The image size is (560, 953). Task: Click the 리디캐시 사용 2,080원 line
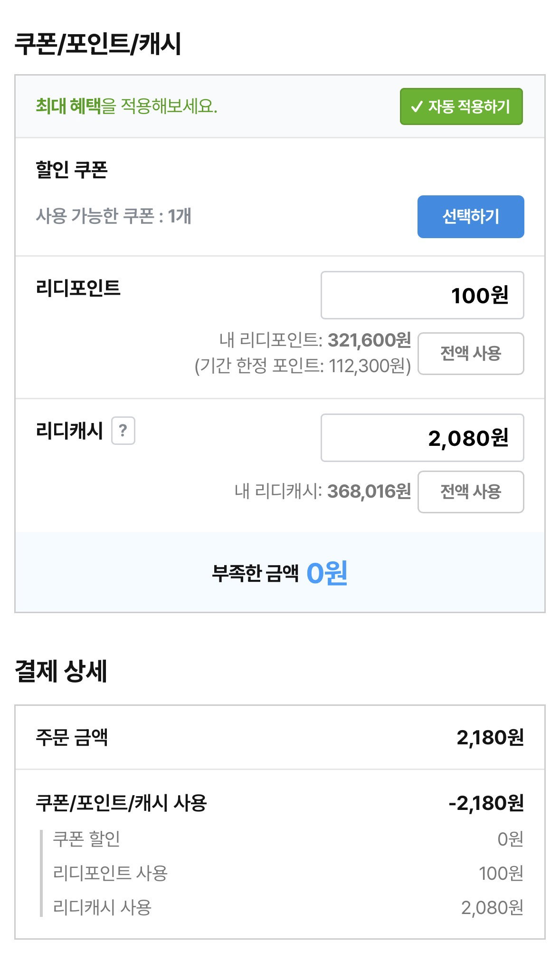tap(288, 908)
